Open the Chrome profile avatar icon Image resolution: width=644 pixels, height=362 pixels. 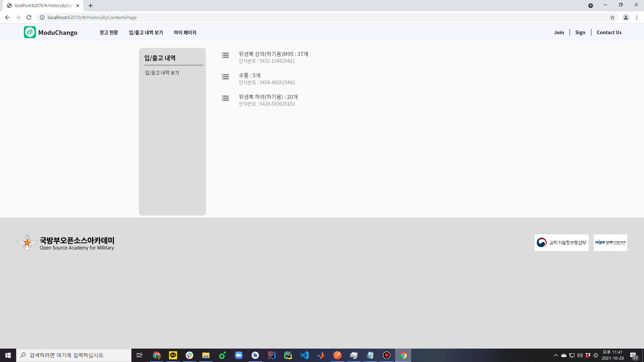point(626,17)
